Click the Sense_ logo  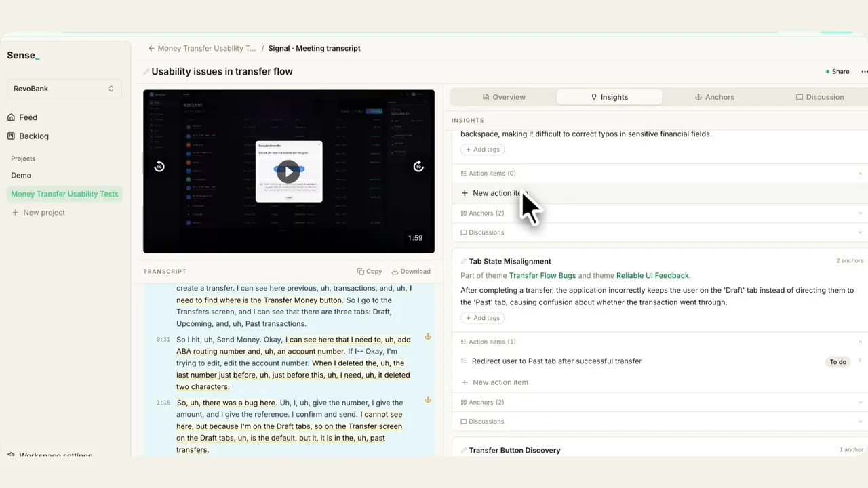tap(23, 56)
